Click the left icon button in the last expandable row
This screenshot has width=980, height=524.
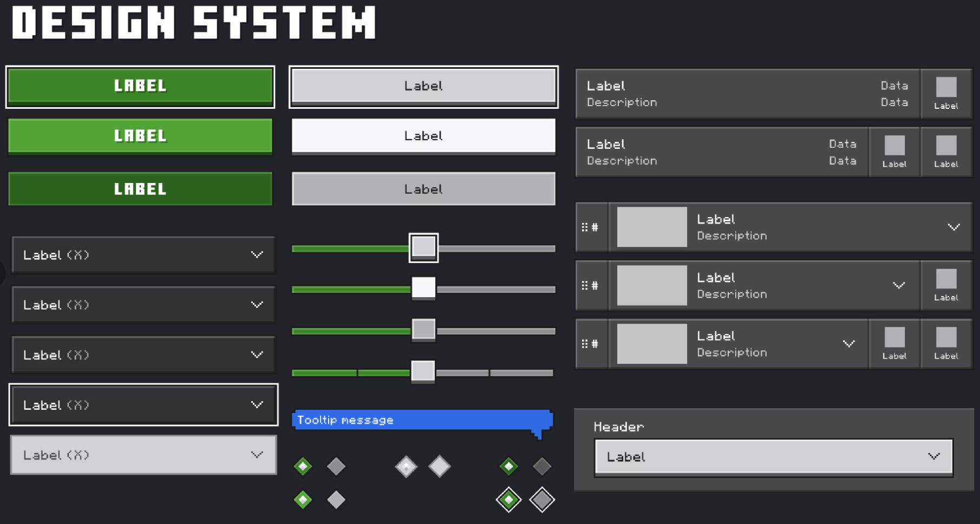tap(894, 344)
